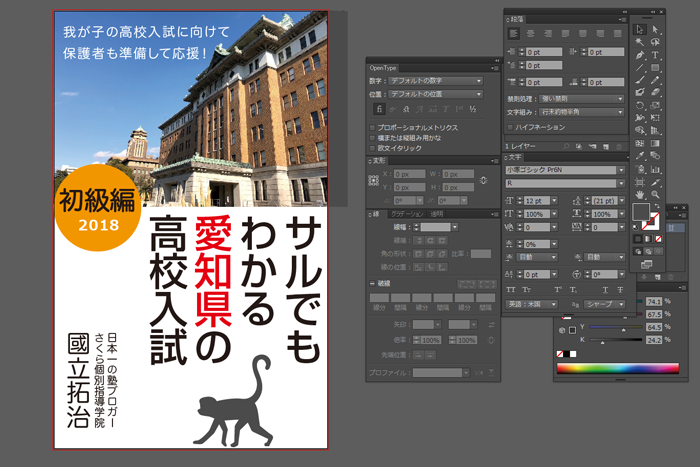Select the Type tool

click(656, 55)
